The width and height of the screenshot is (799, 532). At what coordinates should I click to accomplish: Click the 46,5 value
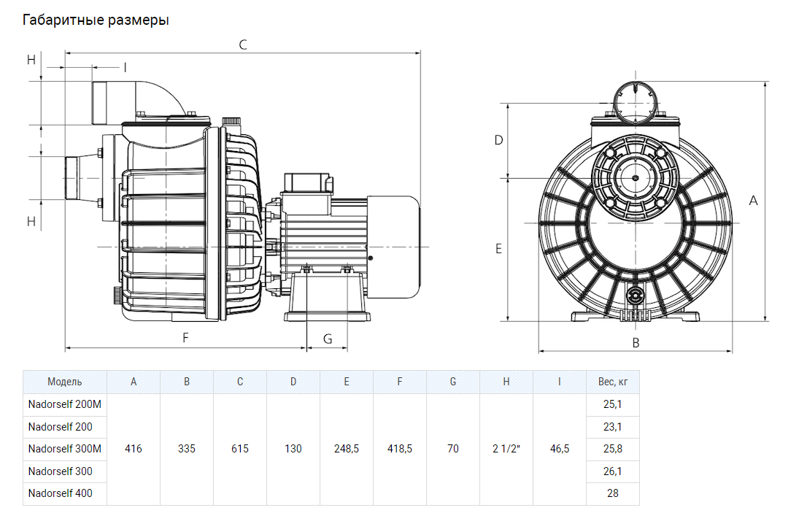[560, 448]
